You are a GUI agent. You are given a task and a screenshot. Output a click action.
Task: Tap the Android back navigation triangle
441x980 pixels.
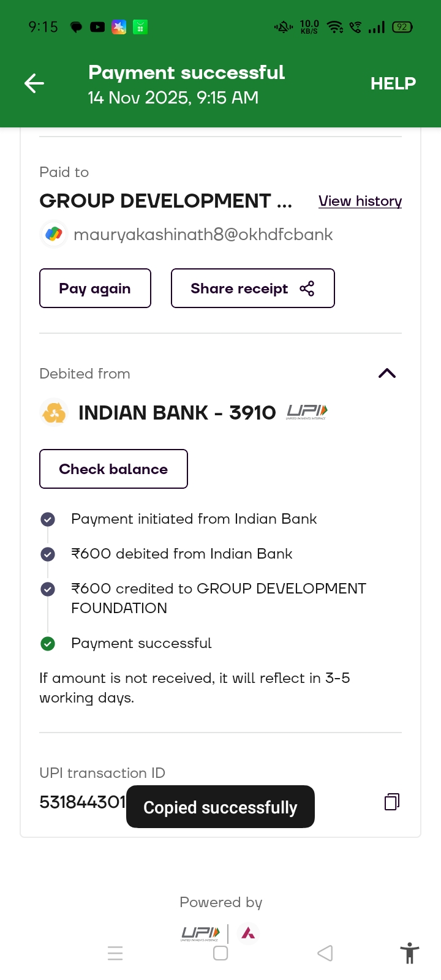pyautogui.click(x=325, y=953)
